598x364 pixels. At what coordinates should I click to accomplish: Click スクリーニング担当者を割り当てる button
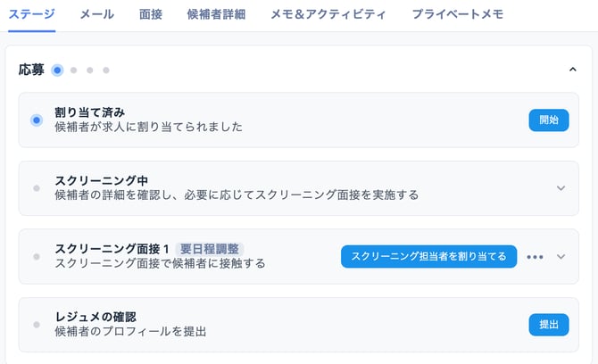click(x=428, y=256)
